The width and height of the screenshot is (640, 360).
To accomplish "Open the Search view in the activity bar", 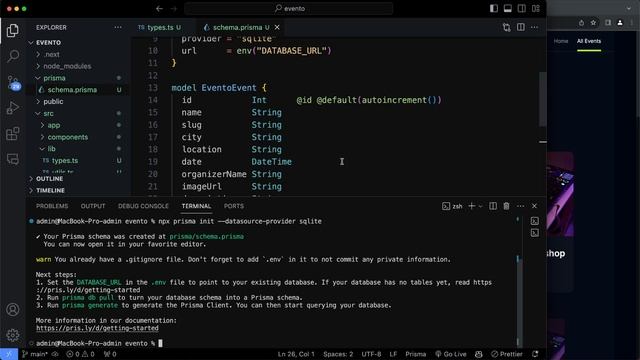I will pyautogui.click(x=13, y=56).
